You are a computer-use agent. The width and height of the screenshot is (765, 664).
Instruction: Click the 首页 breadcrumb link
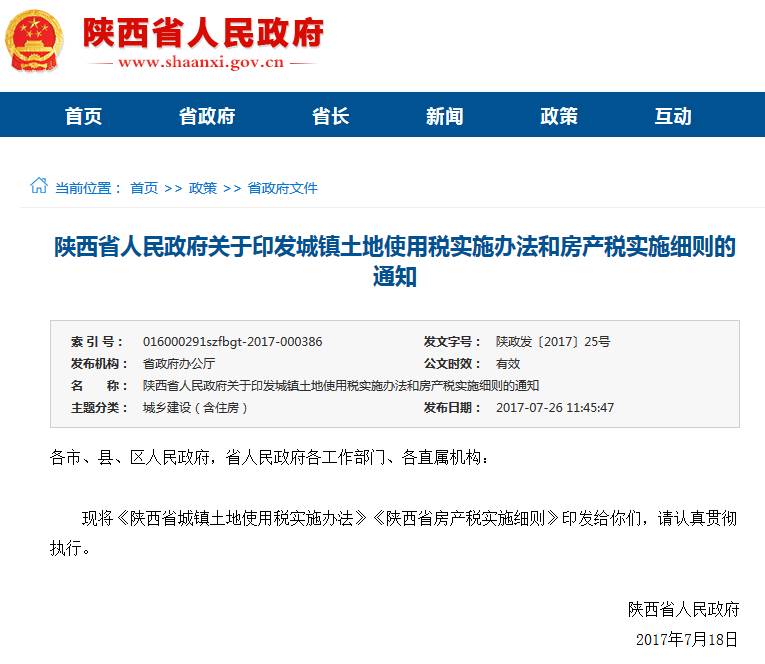[x=144, y=188]
